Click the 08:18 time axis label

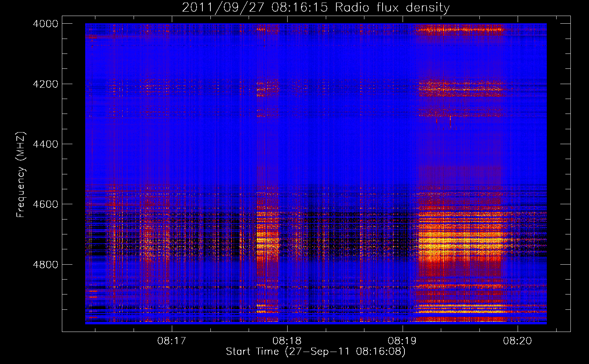[x=287, y=341]
